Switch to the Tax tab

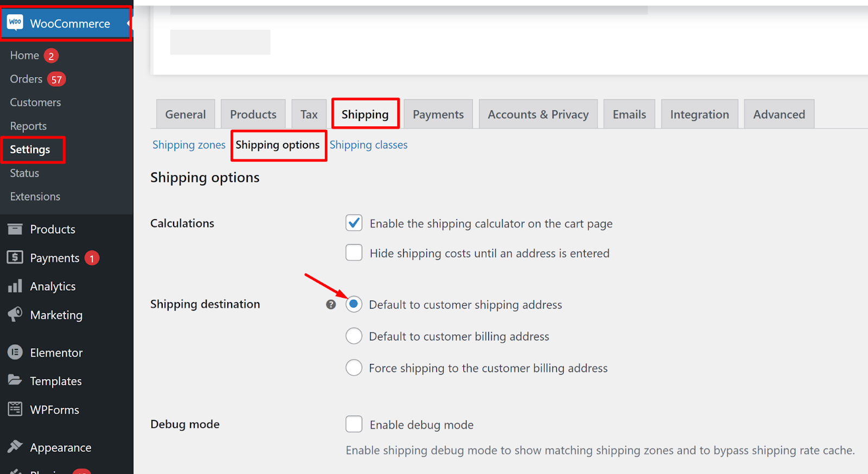(309, 114)
